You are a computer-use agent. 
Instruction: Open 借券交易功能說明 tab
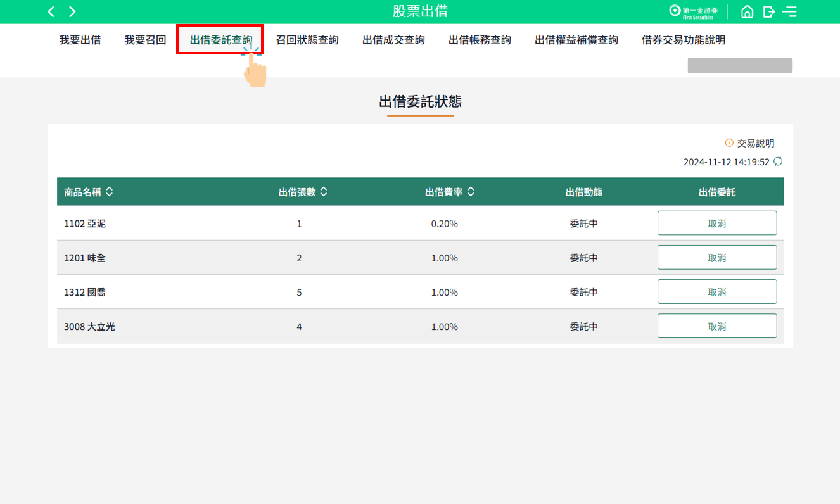click(684, 40)
